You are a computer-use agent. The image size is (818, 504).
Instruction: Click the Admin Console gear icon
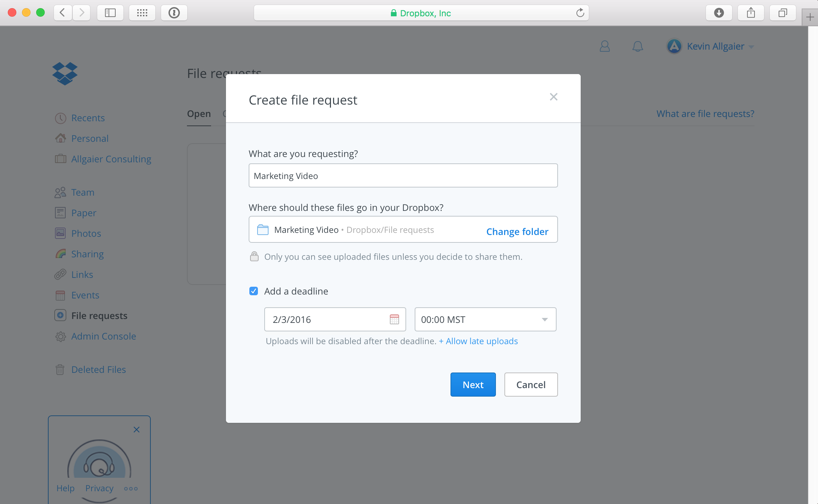pos(60,336)
